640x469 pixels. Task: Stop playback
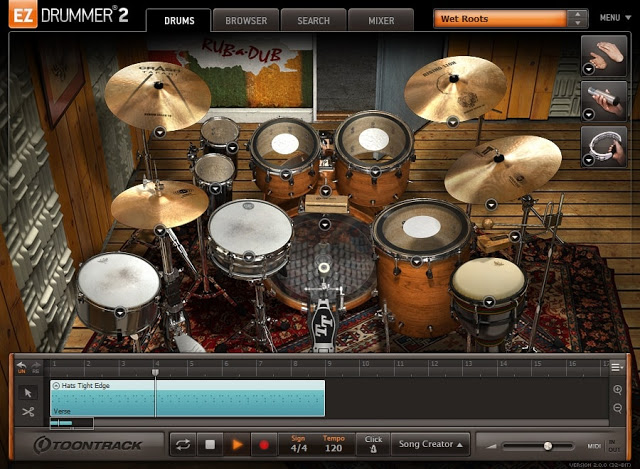tap(210, 445)
